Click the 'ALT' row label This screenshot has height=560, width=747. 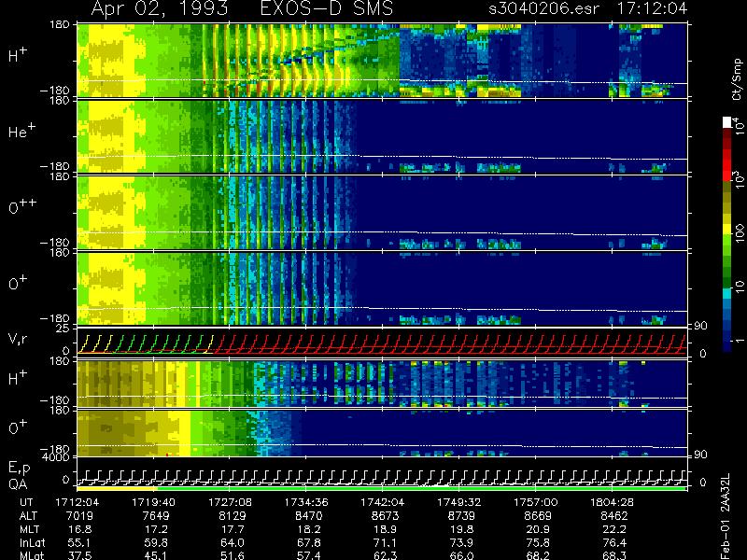pyautogui.click(x=28, y=516)
